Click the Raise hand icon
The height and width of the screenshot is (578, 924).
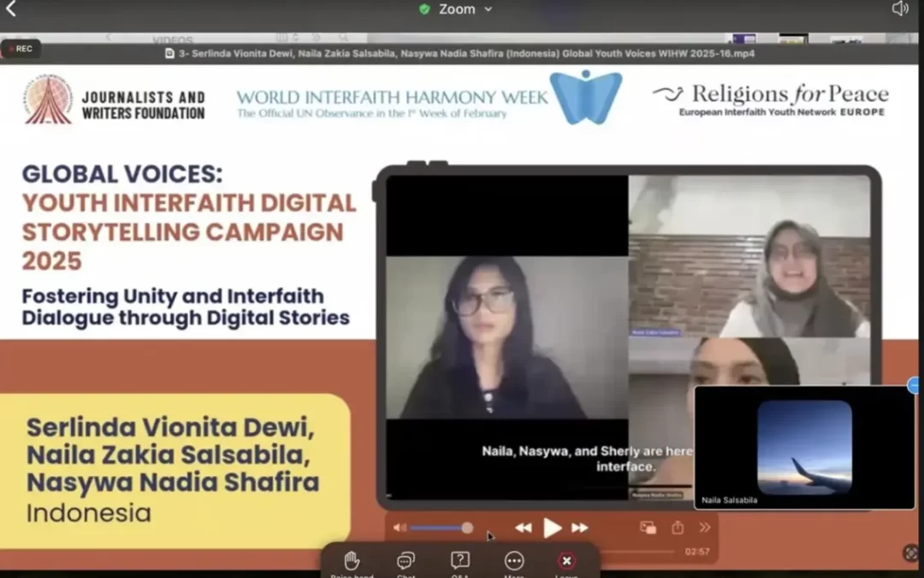pos(351,561)
